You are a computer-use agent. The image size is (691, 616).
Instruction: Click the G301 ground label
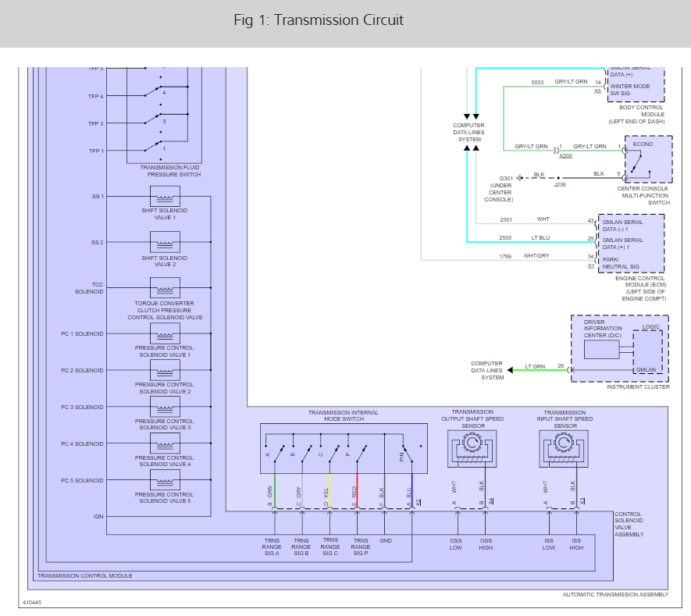tap(506, 178)
